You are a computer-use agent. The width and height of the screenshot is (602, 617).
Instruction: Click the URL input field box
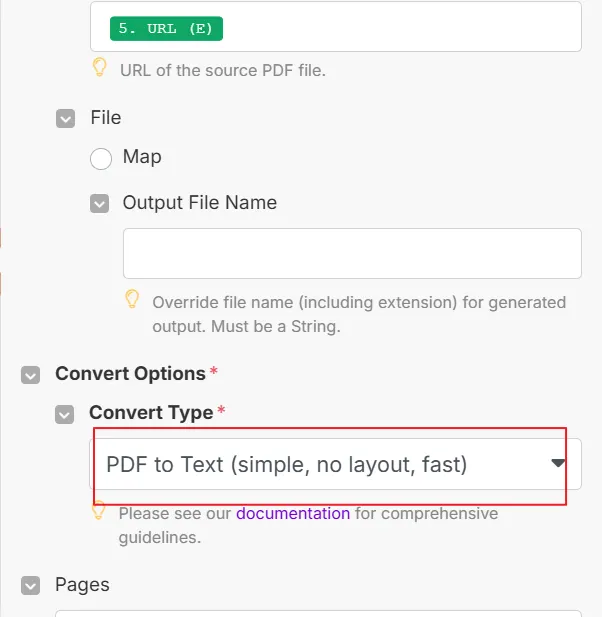pyautogui.click(x=336, y=26)
